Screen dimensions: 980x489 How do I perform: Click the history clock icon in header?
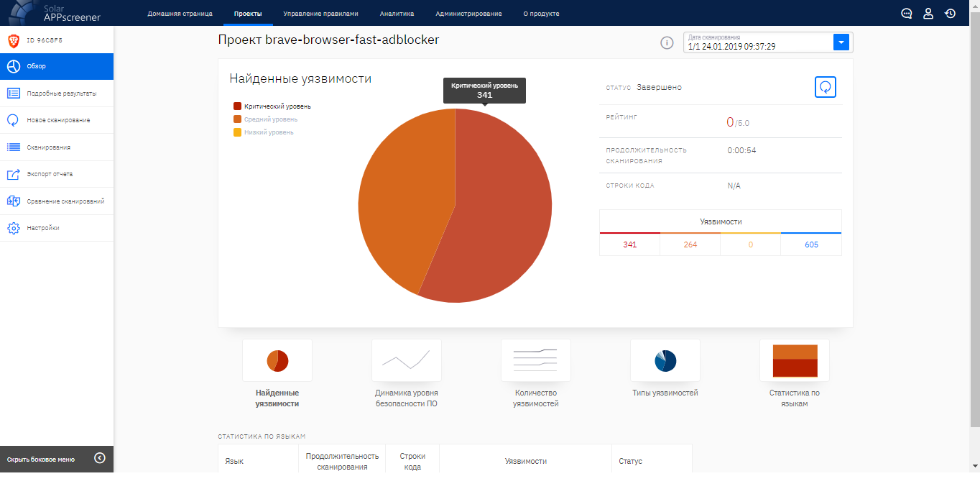tap(950, 13)
